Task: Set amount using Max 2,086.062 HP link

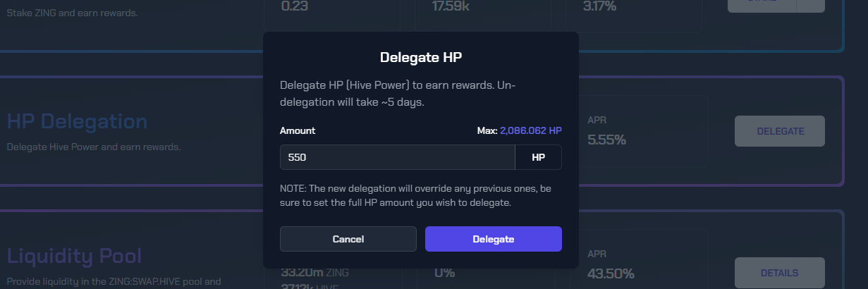Action: tap(530, 130)
